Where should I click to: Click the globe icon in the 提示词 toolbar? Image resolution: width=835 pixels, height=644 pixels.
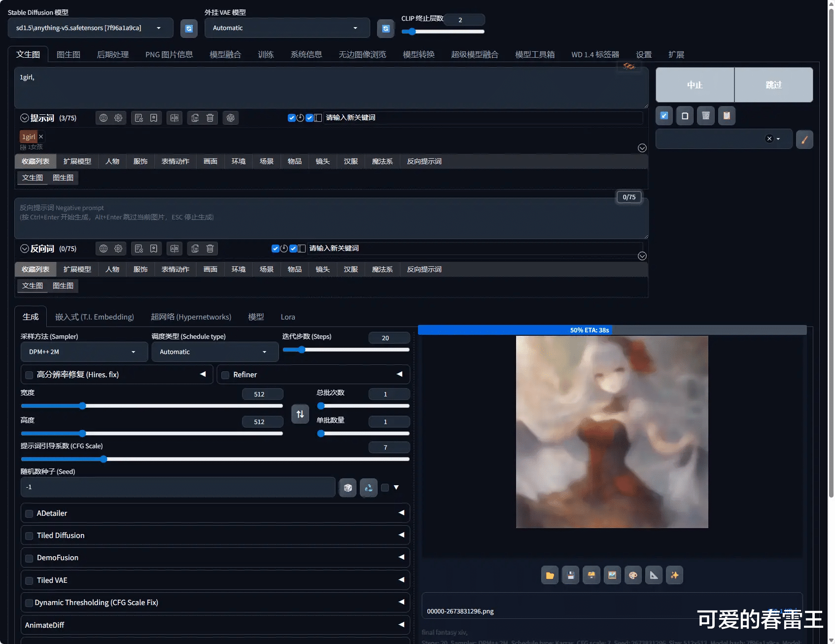click(x=104, y=118)
